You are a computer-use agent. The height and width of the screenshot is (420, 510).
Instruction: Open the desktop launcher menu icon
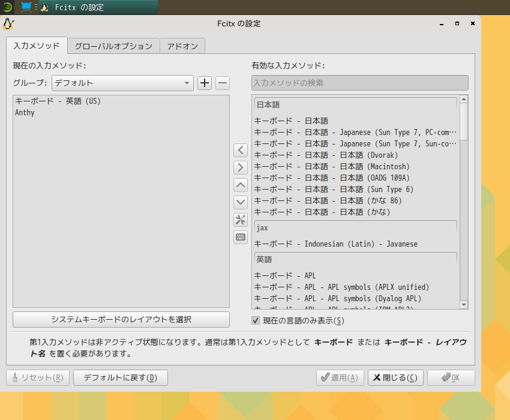point(7,7)
